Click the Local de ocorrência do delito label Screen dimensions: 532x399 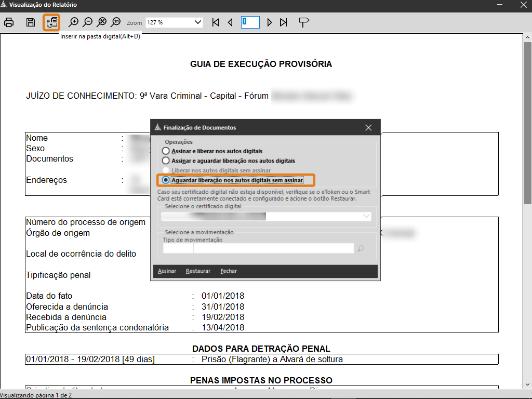pos(81,254)
